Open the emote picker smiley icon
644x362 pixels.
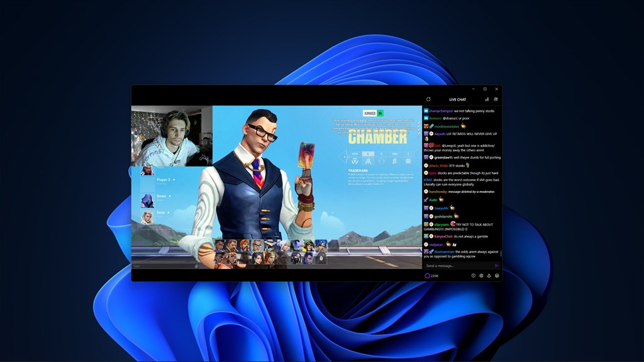pos(497,276)
